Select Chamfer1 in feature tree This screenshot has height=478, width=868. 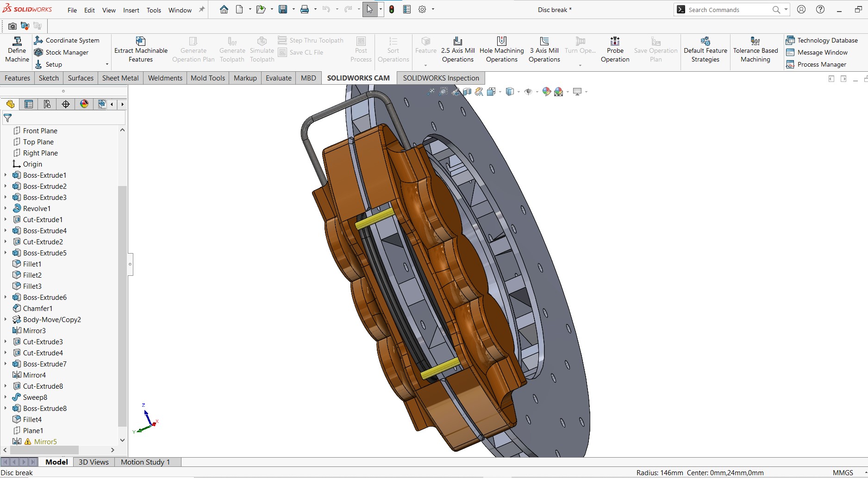tap(37, 308)
